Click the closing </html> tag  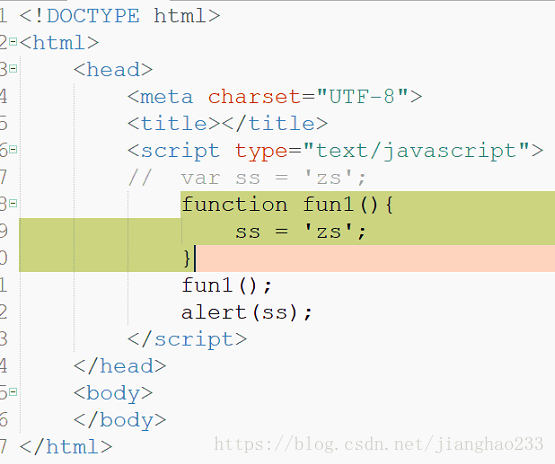[66, 447]
